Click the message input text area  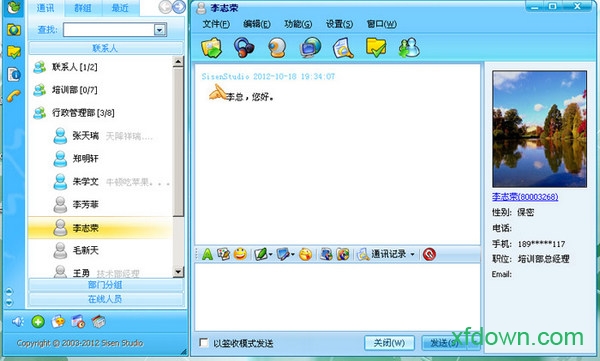tap(338, 297)
